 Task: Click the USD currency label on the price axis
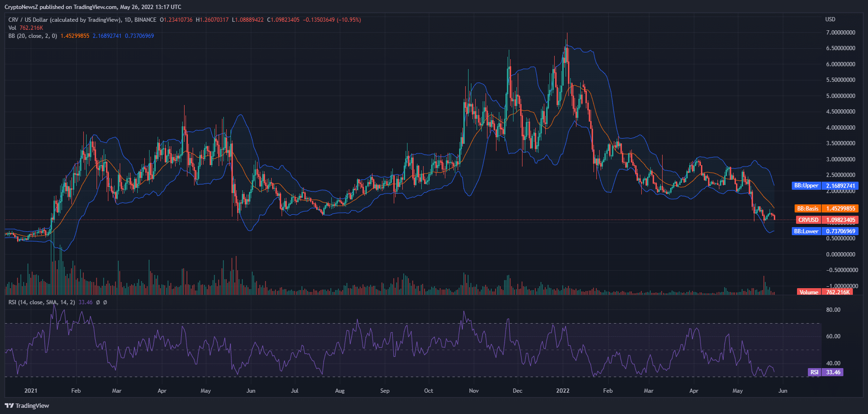pyautogui.click(x=830, y=19)
